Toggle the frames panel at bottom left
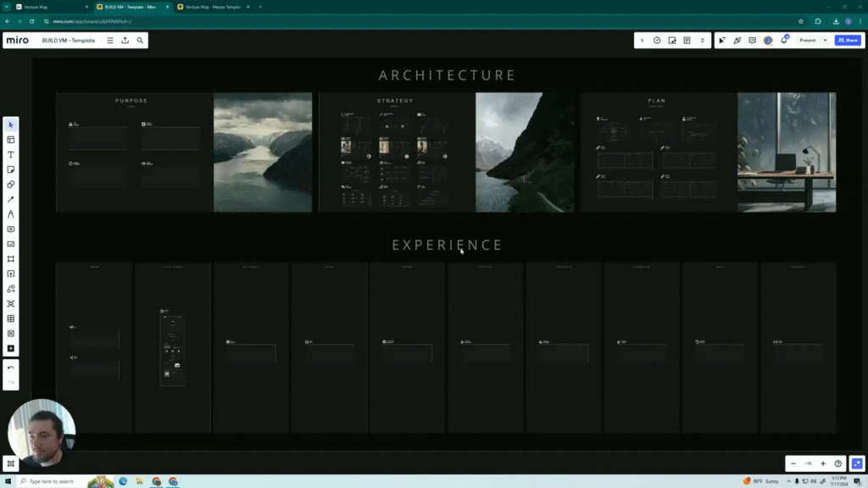Screen dimensions: 868x488 [x=11, y=463]
